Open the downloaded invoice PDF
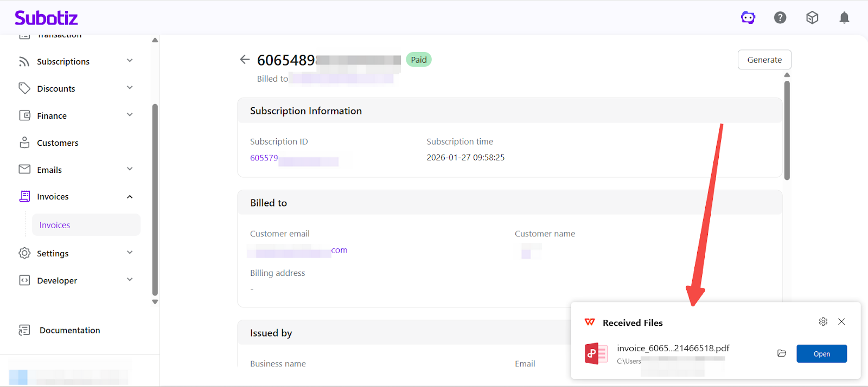This screenshot has width=868, height=387. click(x=821, y=354)
